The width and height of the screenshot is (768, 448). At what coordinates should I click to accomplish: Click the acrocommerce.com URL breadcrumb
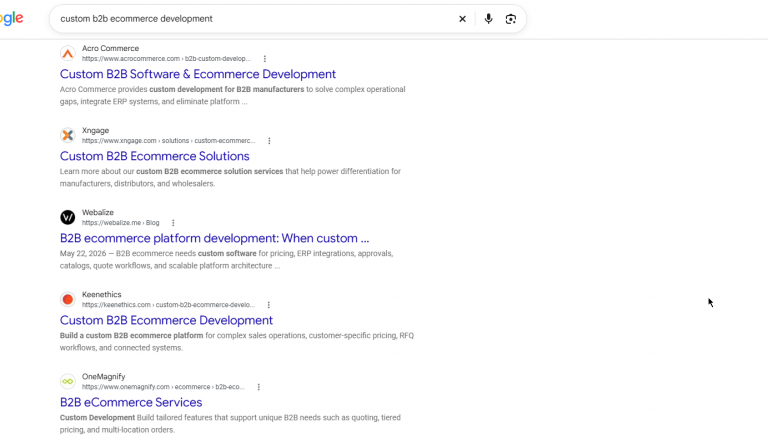pos(166,59)
